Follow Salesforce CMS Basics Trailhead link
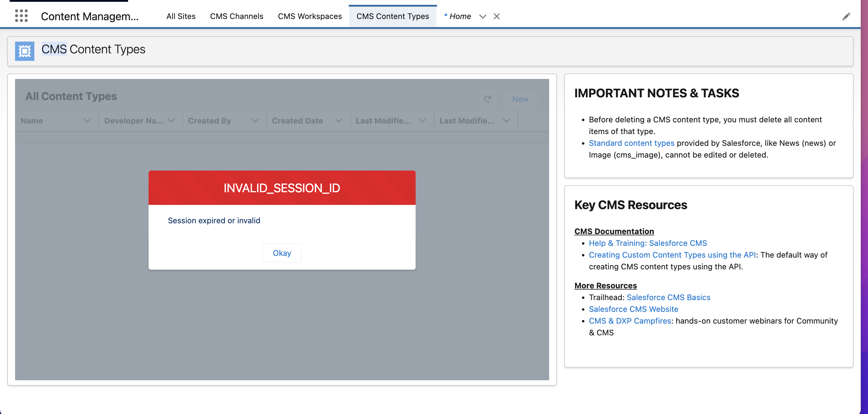868x414 pixels. pyautogui.click(x=668, y=297)
